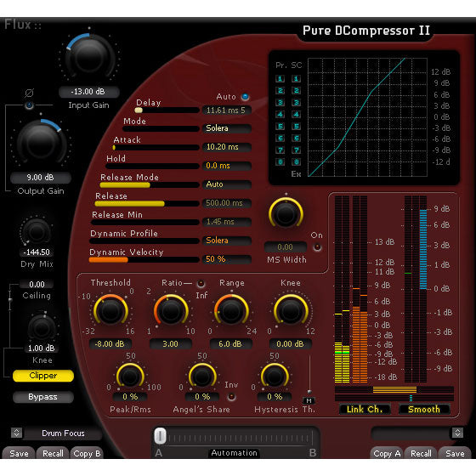Viewport: 476px width, 476px height.
Task: Click the Range value 6.0 dB
Action: (x=230, y=344)
